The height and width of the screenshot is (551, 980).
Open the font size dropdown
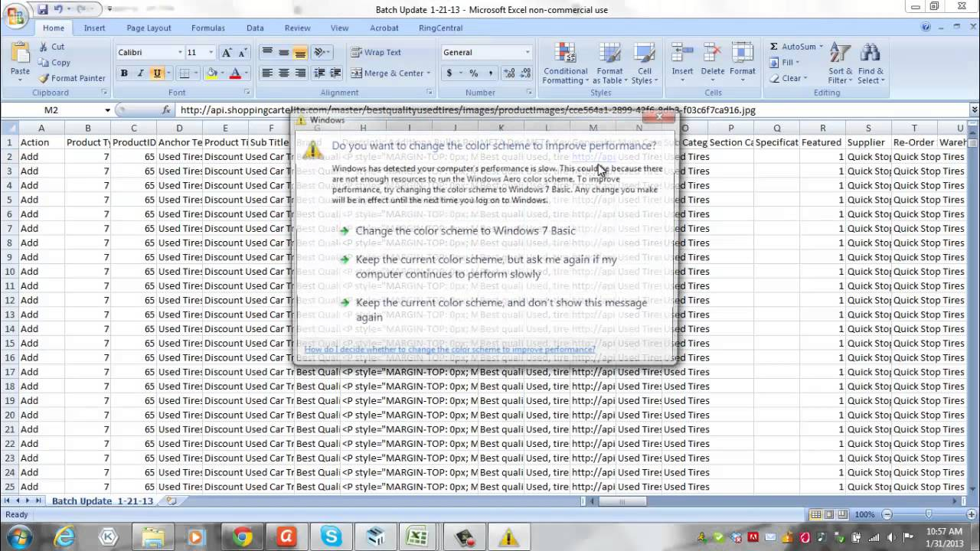(211, 53)
